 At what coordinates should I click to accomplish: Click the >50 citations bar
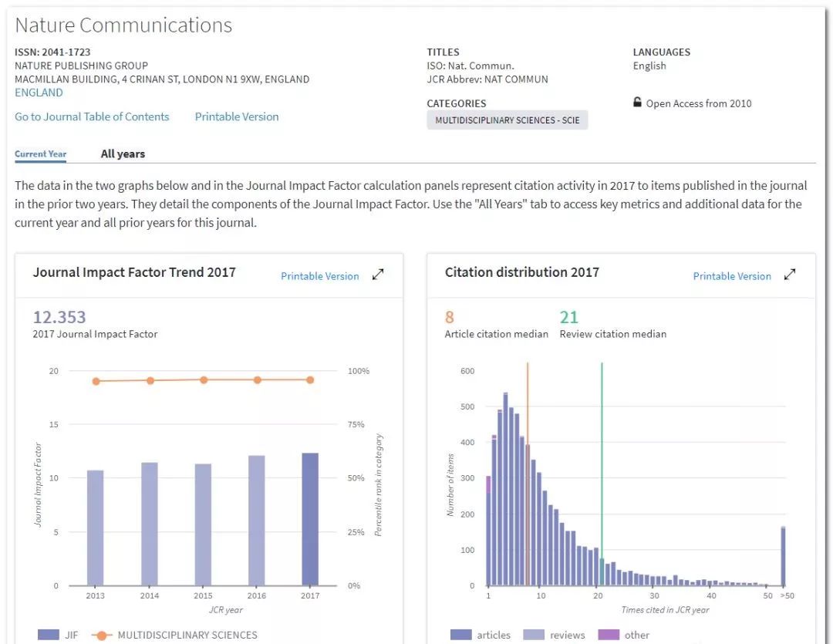[x=784, y=557]
